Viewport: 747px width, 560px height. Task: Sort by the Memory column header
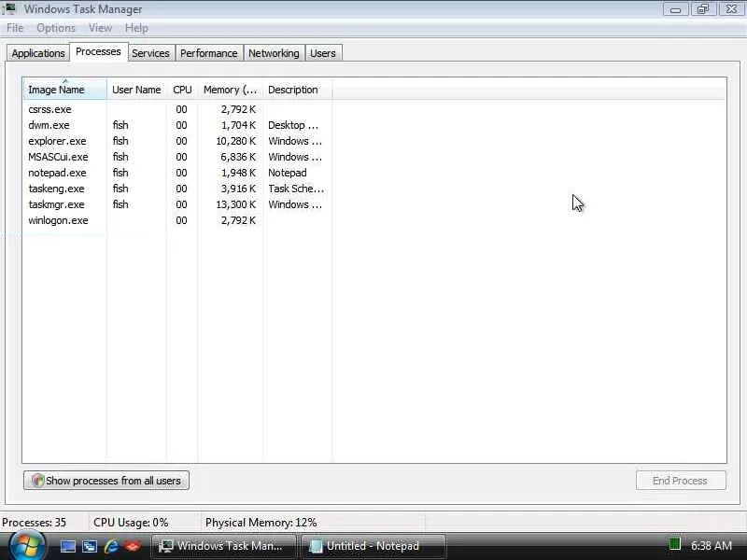(x=230, y=90)
